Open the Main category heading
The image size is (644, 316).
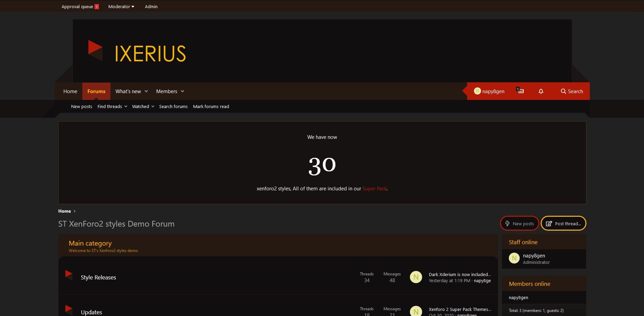tap(90, 243)
